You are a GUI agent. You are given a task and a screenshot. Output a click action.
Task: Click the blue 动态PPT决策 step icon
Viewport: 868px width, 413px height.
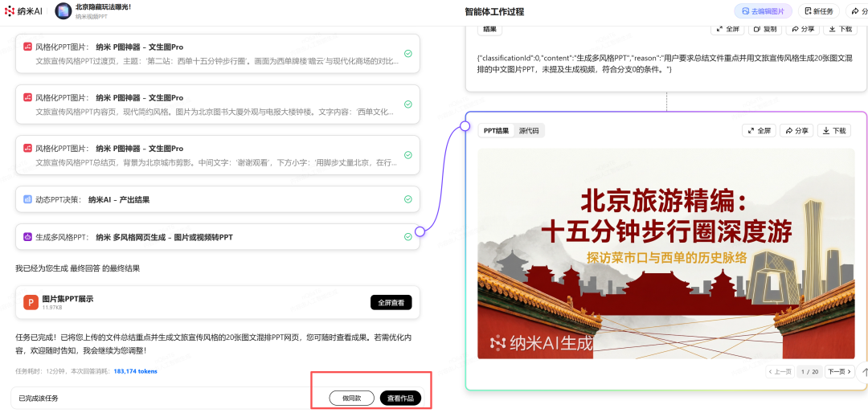[x=27, y=199]
